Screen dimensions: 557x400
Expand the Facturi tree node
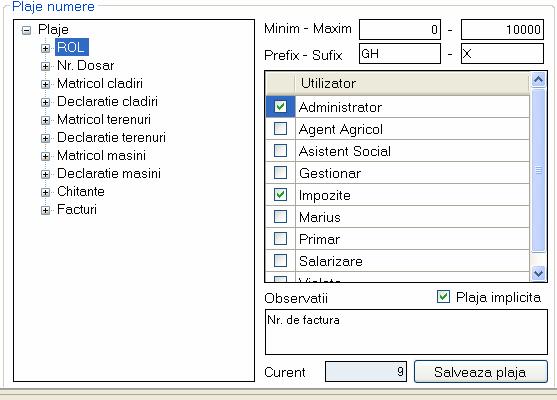pos(45,210)
